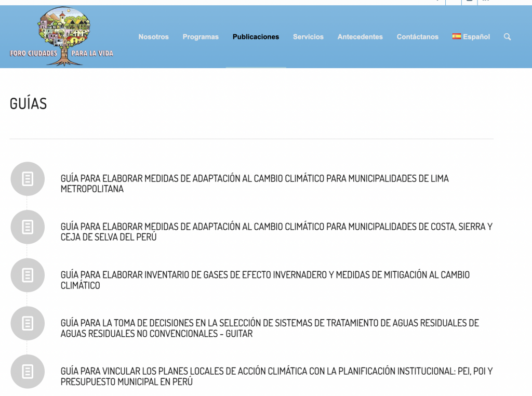Open the GUITAR aguas residuales guide
Image resolution: width=532 pixels, height=396 pixels.
tap(270, 328)
